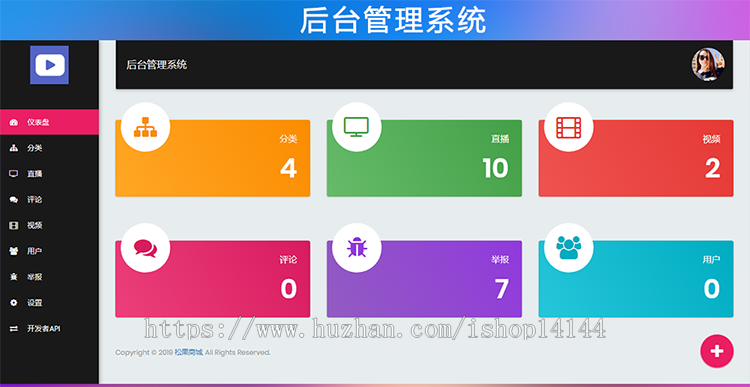The image size is (750, 387).
Task: Select 仪表盘 menu item in sidebar
Action: (x=49, y=122)
